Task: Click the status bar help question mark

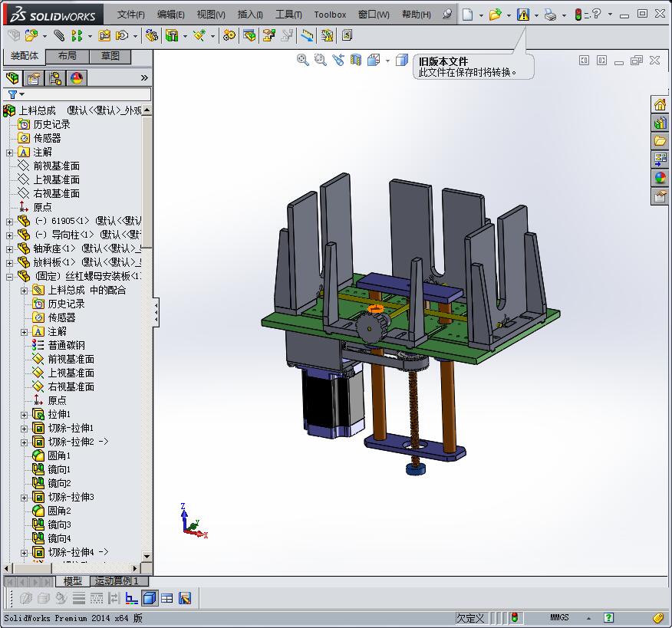Action: coord(608,617)
